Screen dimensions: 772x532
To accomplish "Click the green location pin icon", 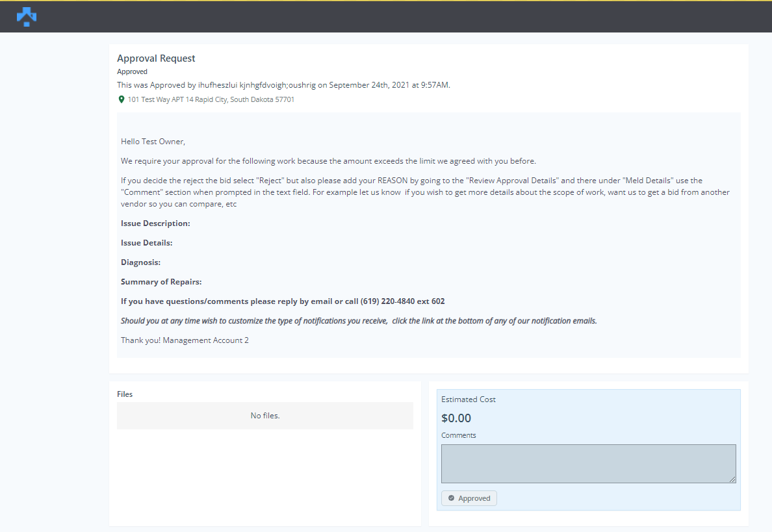I will [x=121, y=99].
